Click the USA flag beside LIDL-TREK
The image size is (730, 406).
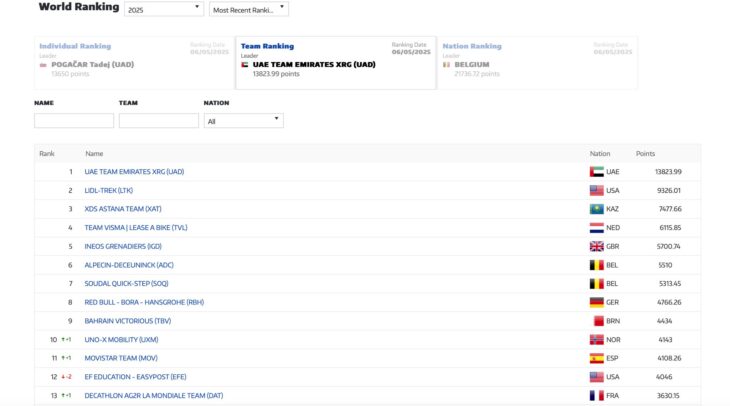(597, 190)
